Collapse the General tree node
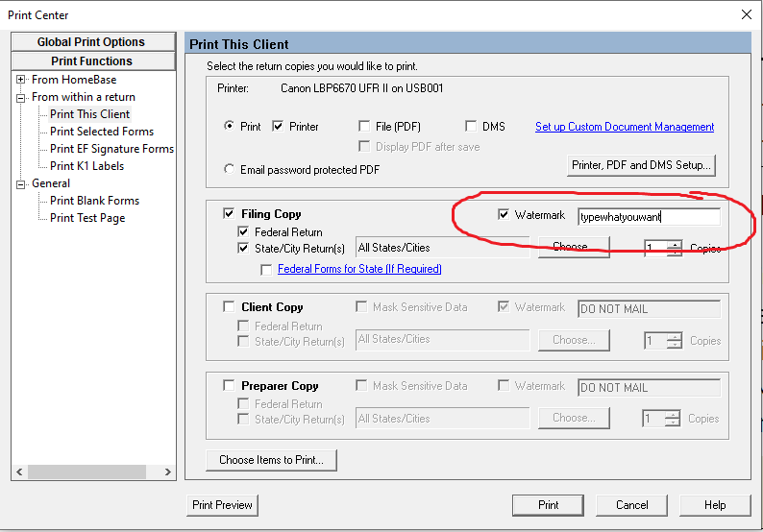Image resolution: width=763 pixels, height=532 pixels. [20, 183]
